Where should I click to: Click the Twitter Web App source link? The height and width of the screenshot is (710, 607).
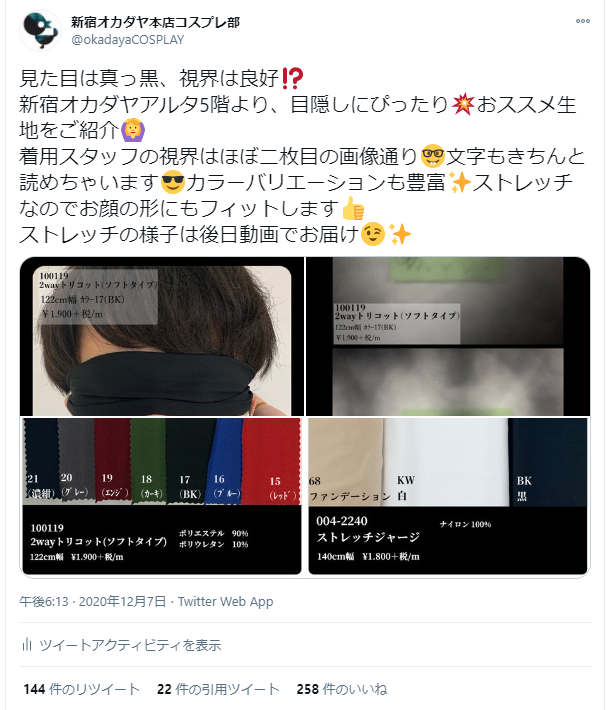pos(225,601)
